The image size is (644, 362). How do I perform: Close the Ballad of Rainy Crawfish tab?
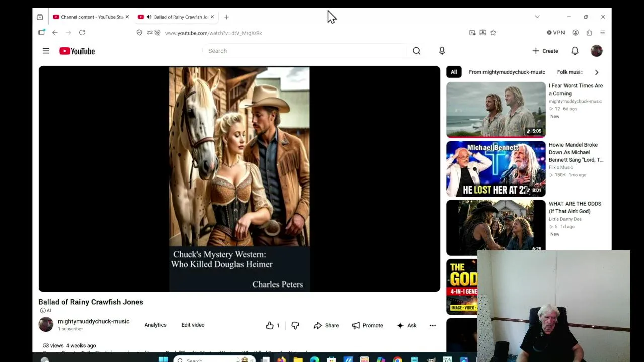click(x=212, y=17)
